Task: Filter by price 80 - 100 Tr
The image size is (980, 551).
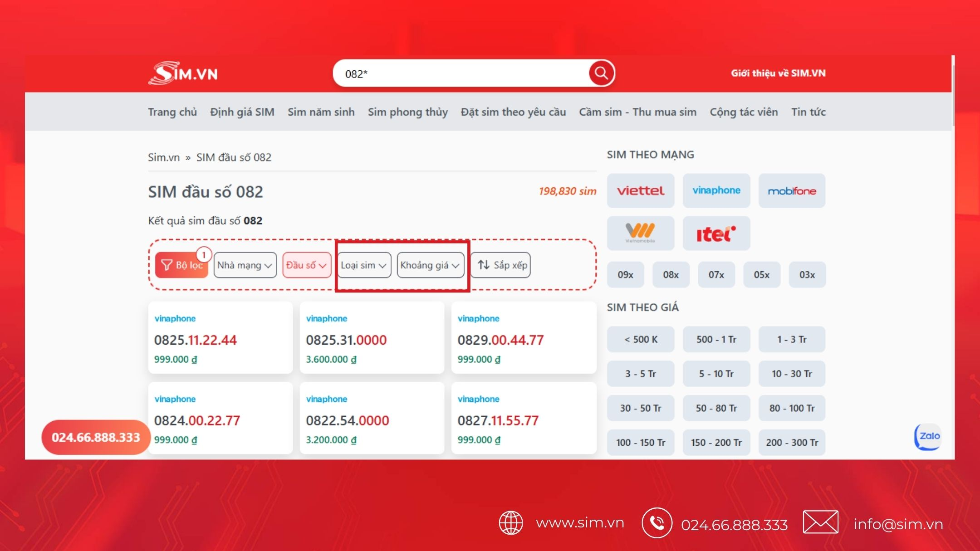Action: 792,408
